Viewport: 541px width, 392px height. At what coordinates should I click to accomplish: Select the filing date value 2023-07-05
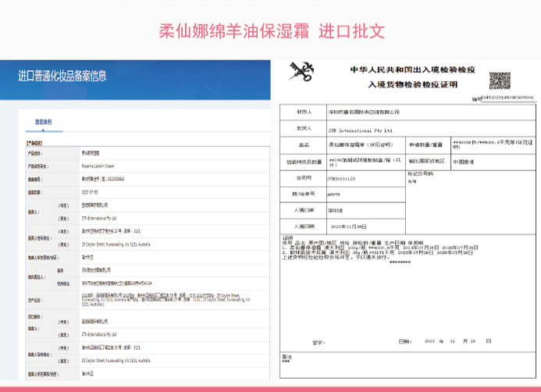pyautogui.click(x=90, y=192)
